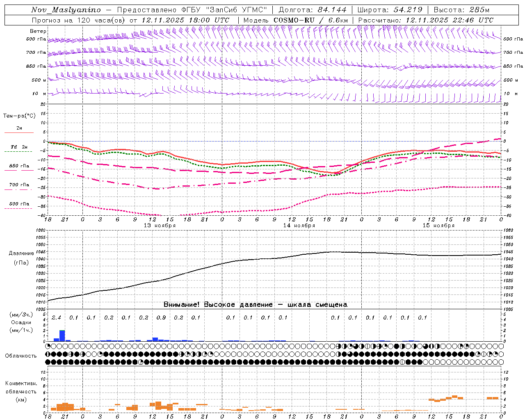Viewport: 525px width, 420px height.
Task: Click the '(гПа)' unit label under Давление
Action: (x=21, y=263)
